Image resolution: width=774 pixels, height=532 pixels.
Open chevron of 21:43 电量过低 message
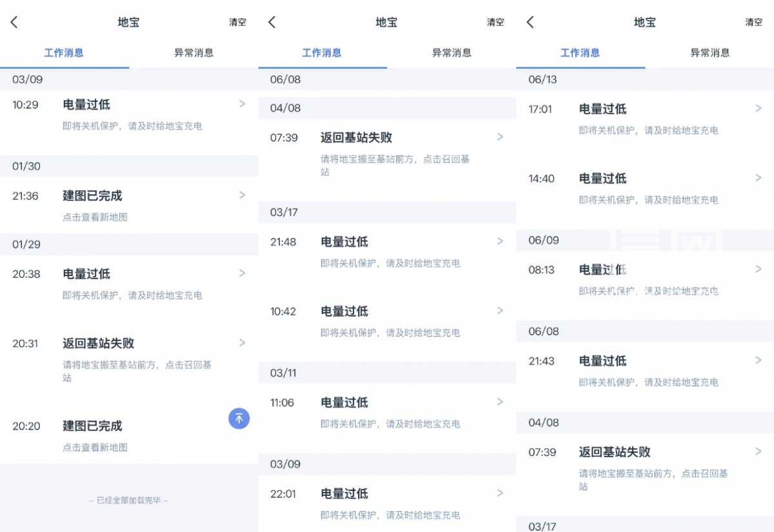pos(759,360)
